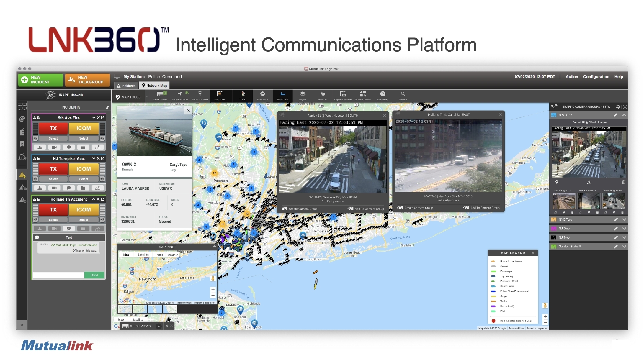This screenshot has height=361, width=644.
Task: Collapse the Map Legend panel
Action: pos(533,253)
